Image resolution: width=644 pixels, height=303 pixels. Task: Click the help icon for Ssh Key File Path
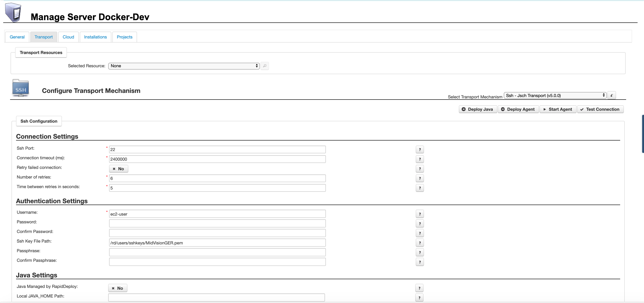[x=420, y=243]
